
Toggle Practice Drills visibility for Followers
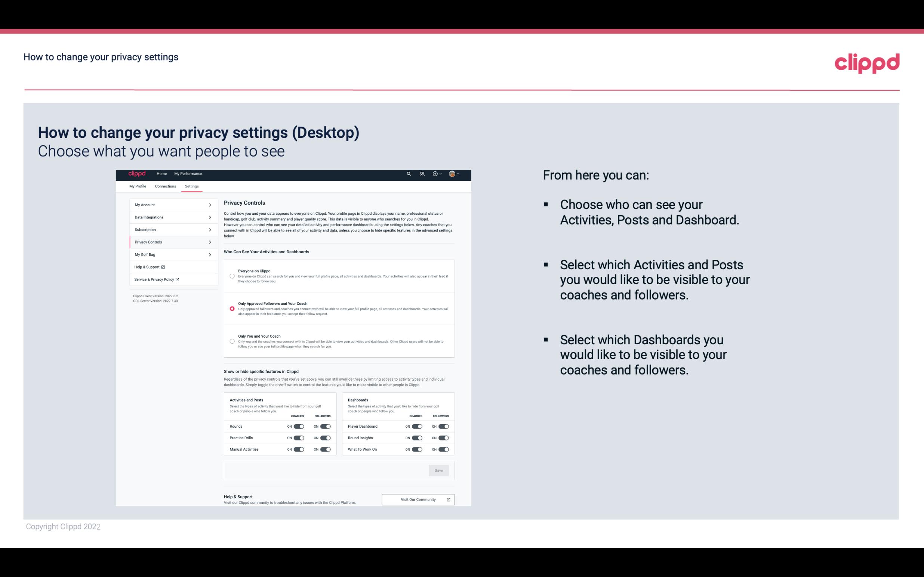point(325,438)
